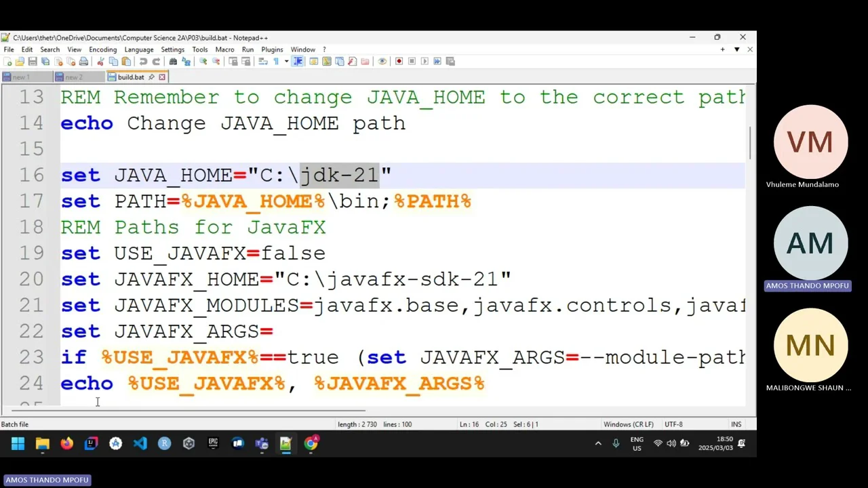
Task: Open the Function List panel icon
Action: point(352,61)
